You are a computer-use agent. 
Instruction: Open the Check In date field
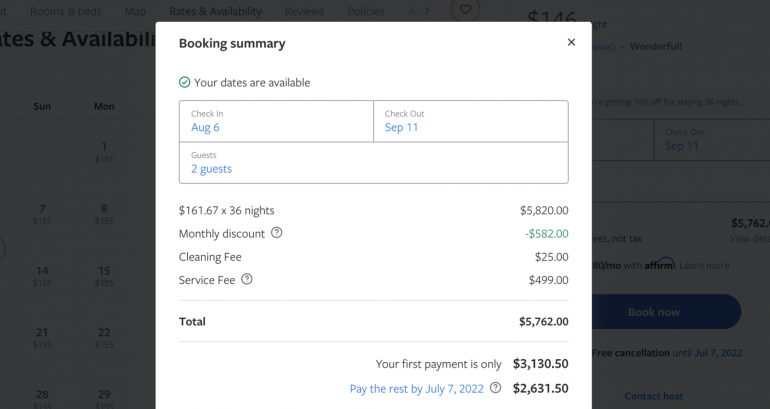(x=276, y=121)
